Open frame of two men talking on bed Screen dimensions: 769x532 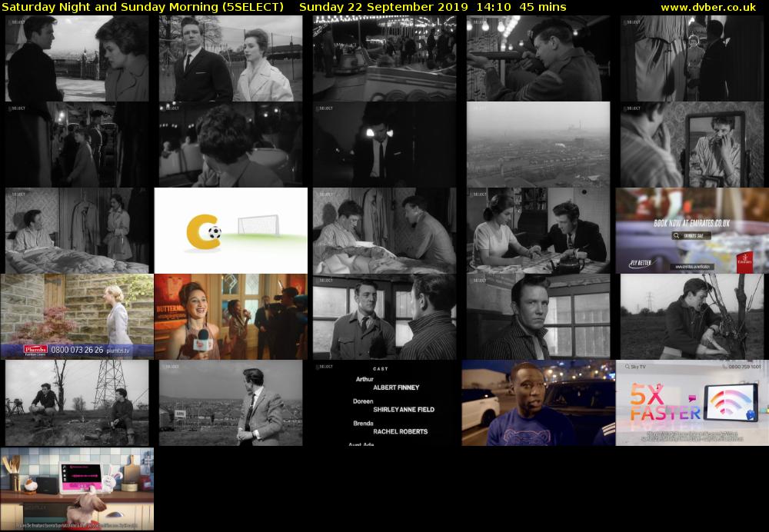tap(384, 231)
